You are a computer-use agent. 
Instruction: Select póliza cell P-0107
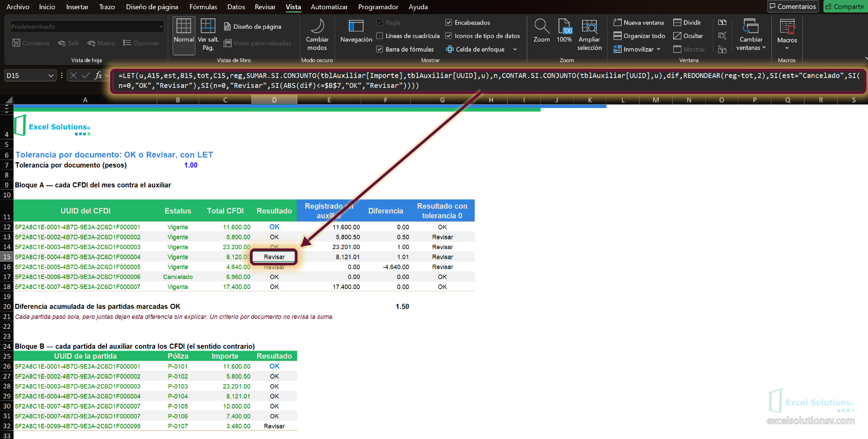tap(178, 426)
